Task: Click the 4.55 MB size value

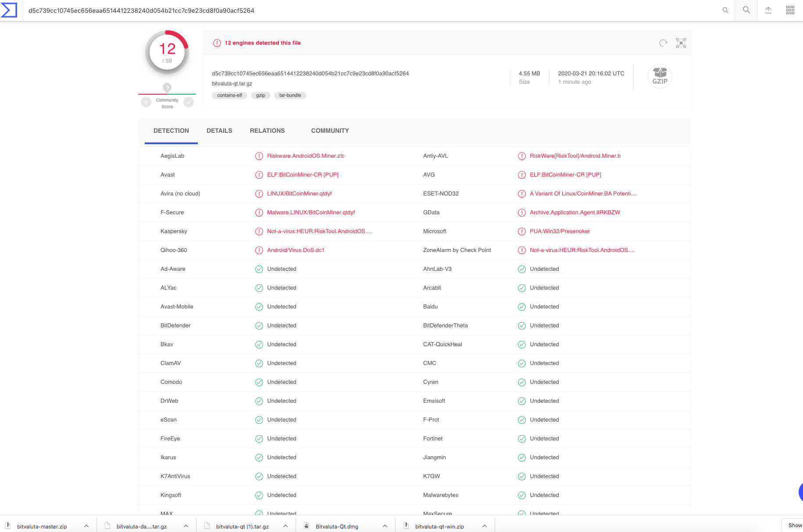Action: pyautogui.click(x=529, y=74)
